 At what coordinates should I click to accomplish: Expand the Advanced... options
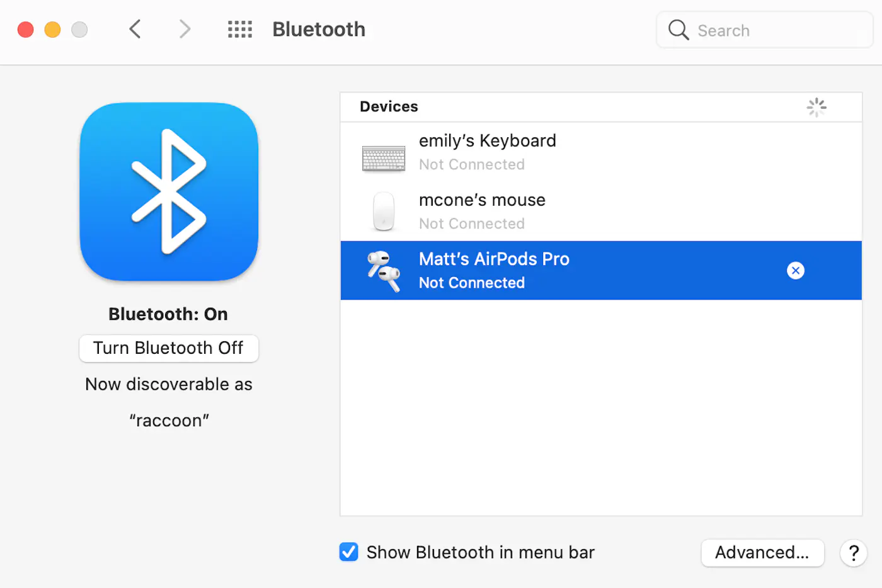coord(762,552)
